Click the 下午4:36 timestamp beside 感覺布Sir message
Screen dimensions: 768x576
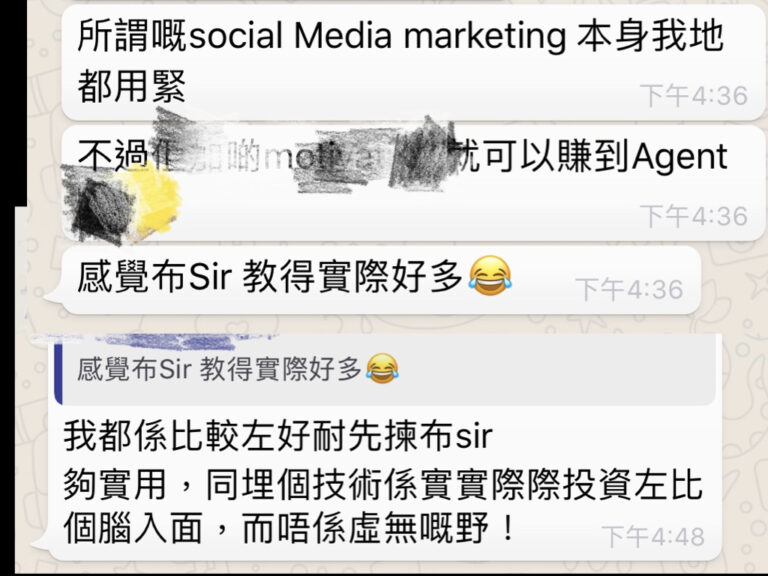pos(629,289)
